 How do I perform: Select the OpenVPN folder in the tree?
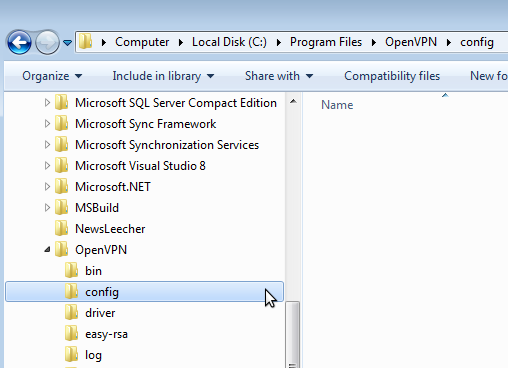[x=101, y=250]
